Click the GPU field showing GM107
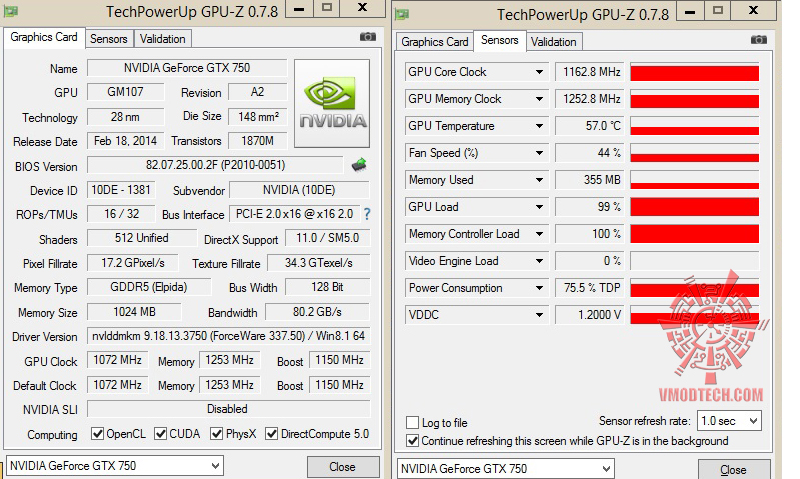800x479 pixels. click(126, 92)
